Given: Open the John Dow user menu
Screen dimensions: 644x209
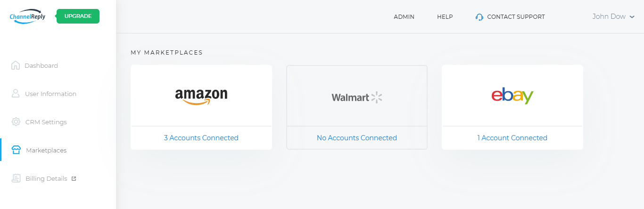Looking at the screenshot, I should 613,16.
